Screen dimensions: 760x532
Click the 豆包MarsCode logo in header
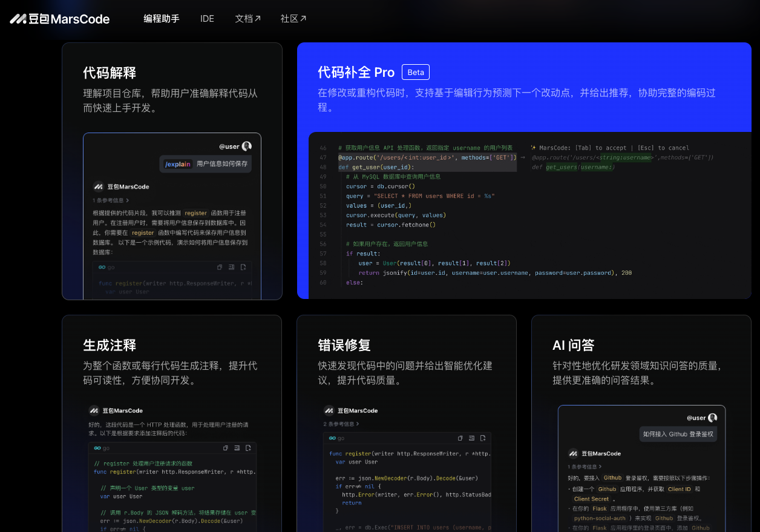(x=59, y=19)
